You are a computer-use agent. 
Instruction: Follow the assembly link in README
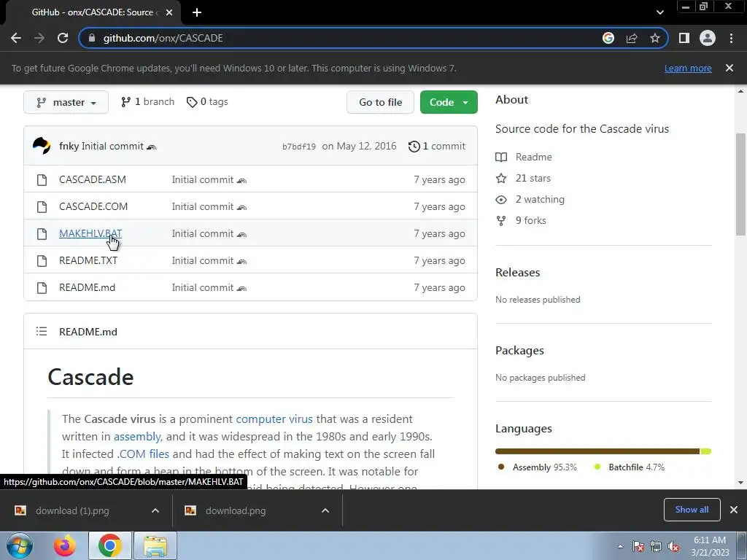tap(137, 437)
